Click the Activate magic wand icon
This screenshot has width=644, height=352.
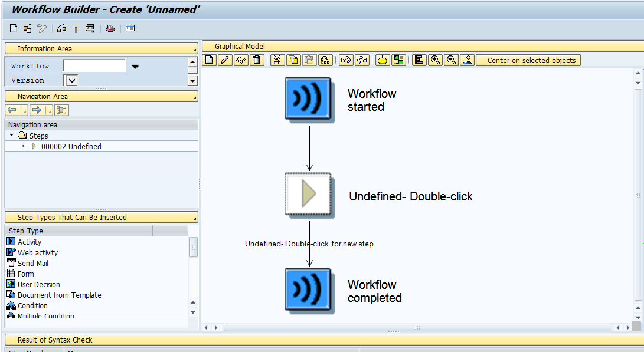76,28
